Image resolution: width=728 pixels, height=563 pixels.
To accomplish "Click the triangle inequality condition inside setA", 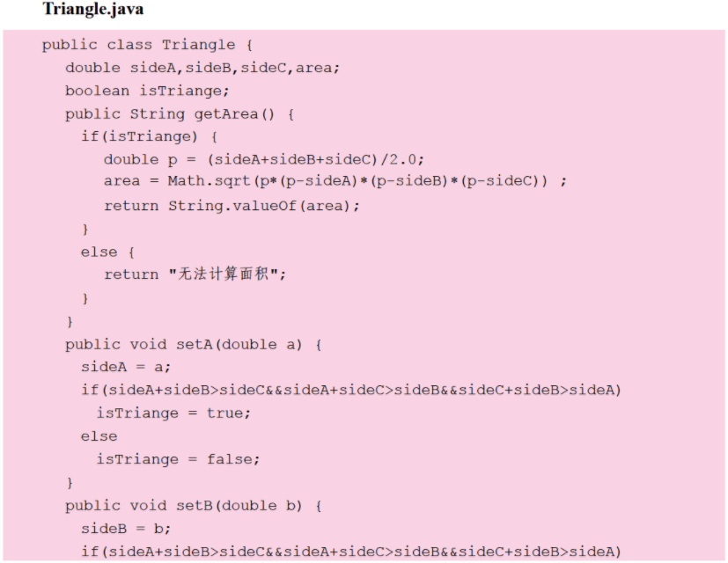I will tap(350, 390).
